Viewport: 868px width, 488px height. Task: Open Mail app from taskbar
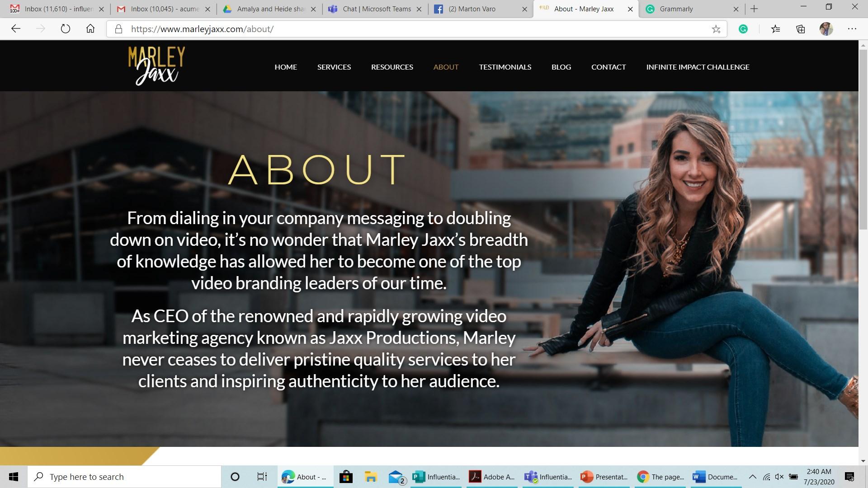[x=396, y=477]
